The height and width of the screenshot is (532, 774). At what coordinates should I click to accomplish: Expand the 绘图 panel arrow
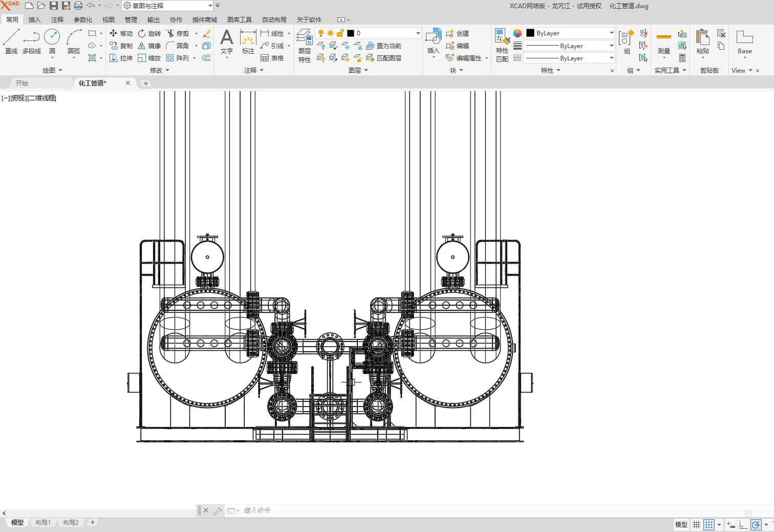[60, 70]
